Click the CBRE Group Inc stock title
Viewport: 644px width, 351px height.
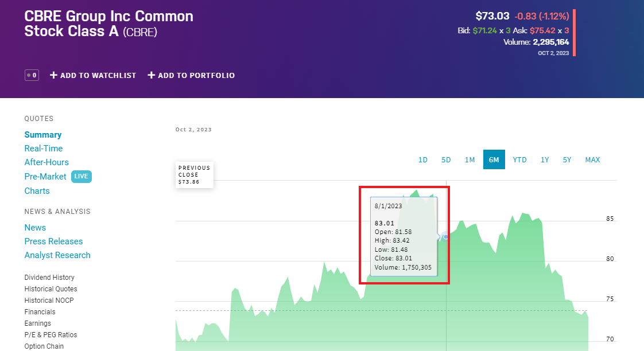pyautogui.click(x=109, y=24)
